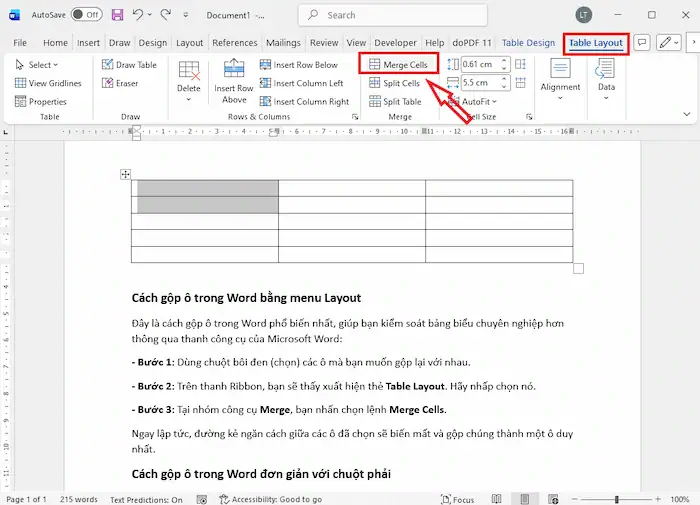Open the Delete dropdown
Viewport: 700px width, 505px height.
188,81
